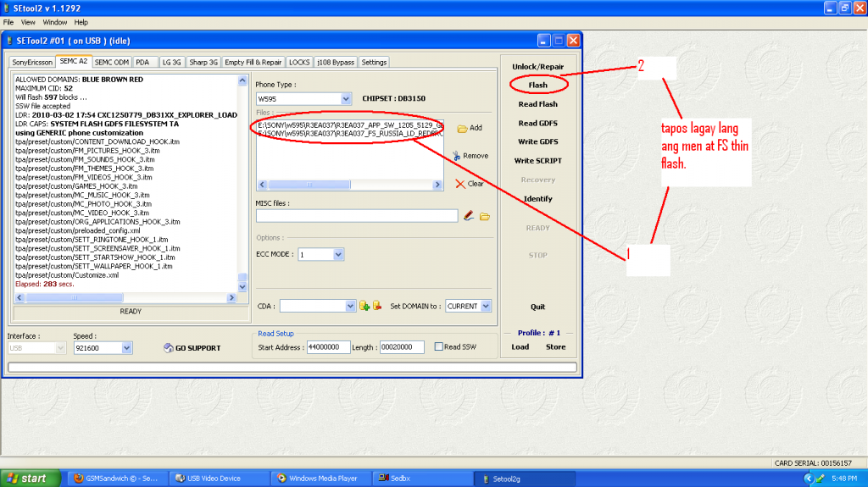Screen dimensions: 868x487
Task: Select the R3EA037_APP_SW file entry
Action: pos(350,125)
